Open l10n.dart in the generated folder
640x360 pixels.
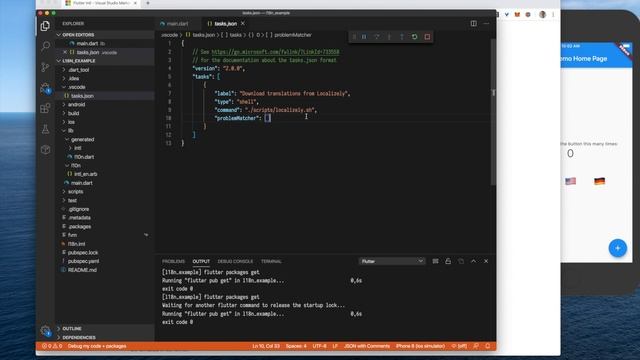click(x=84, y=157)
